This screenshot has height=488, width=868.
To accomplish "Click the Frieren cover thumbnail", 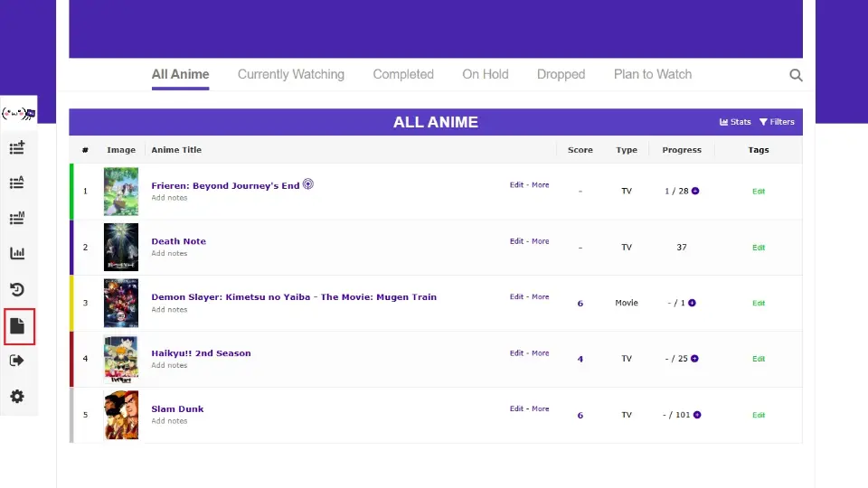I will click(x=121, y=191).
